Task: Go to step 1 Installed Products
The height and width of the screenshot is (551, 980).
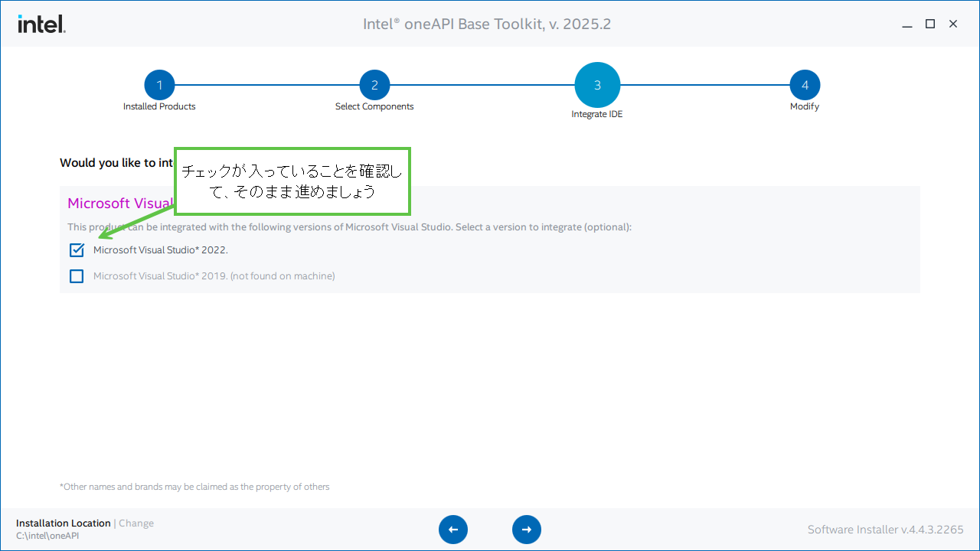Action: (x=159, y=85)
